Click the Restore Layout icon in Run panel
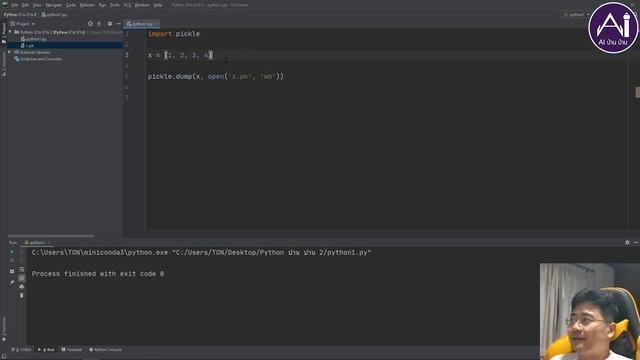 [x=12, y=271]
